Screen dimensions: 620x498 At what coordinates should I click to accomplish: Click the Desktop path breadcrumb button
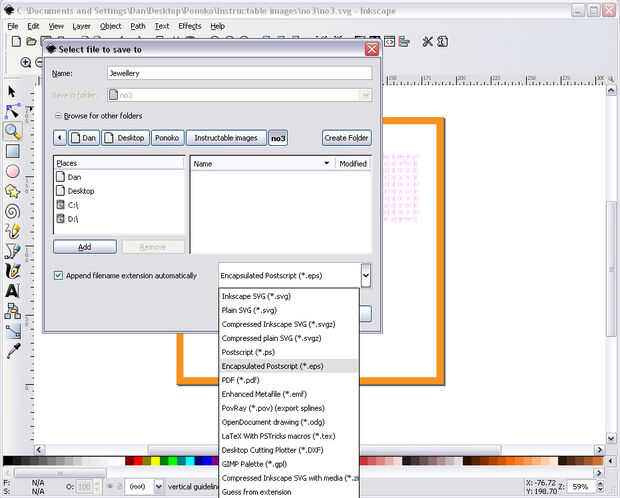[x=126, y=138]
